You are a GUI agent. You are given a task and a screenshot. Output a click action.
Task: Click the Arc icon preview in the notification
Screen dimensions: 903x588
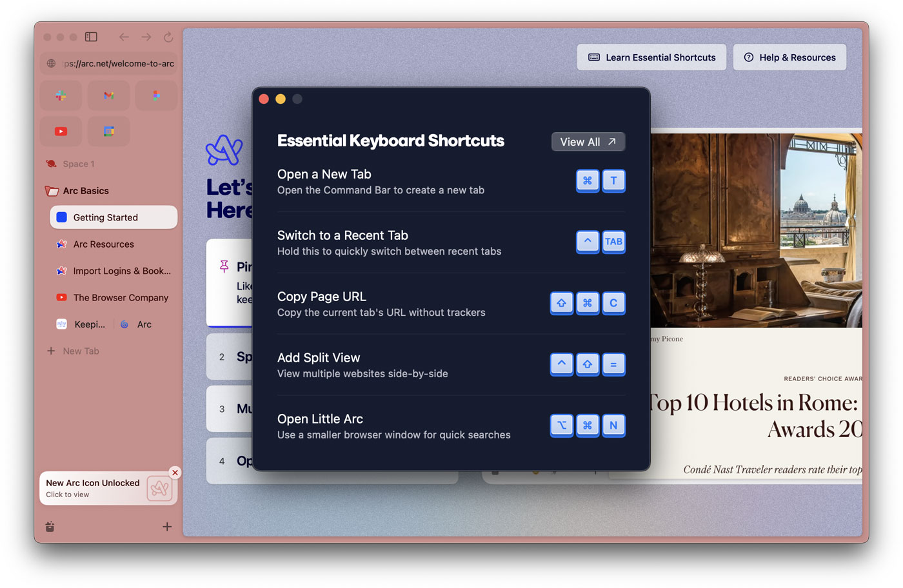159,489
